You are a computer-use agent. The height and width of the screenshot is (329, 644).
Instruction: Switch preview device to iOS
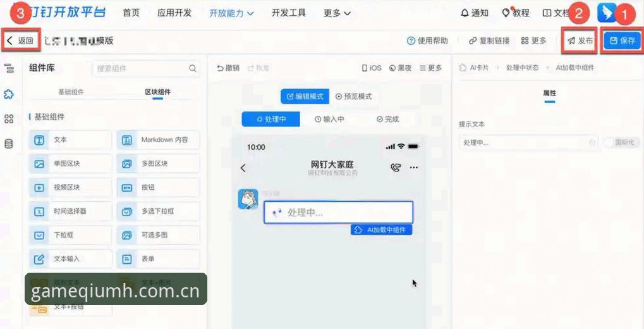click(x=372, y=68)
